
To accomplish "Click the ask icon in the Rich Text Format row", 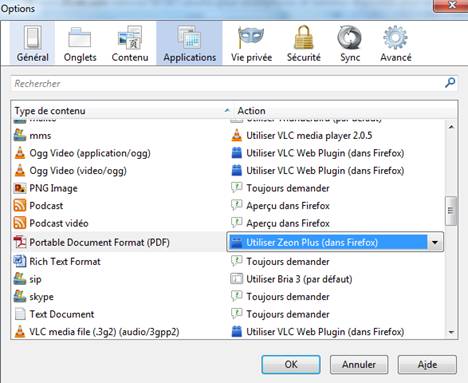I will pos(236,261).
